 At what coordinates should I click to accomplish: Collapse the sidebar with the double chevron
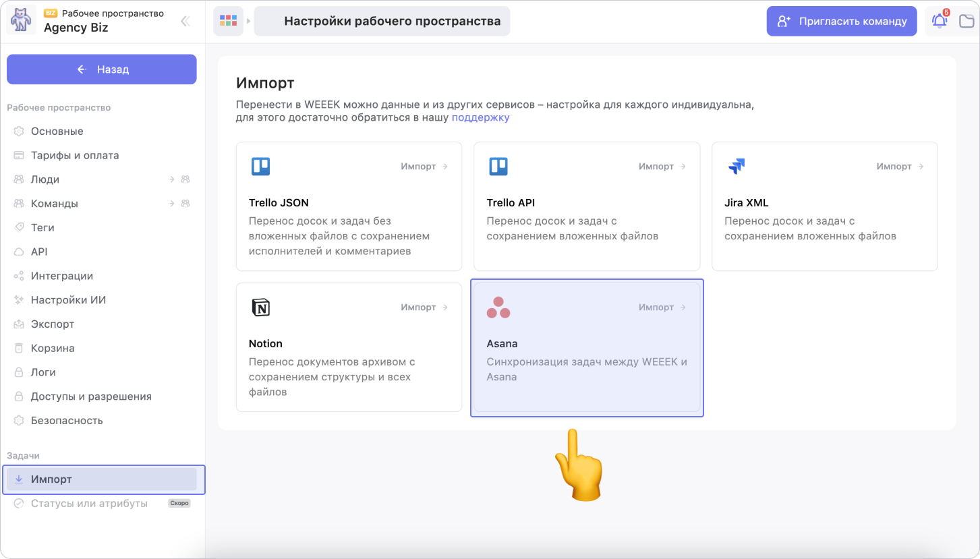[185, 21]
